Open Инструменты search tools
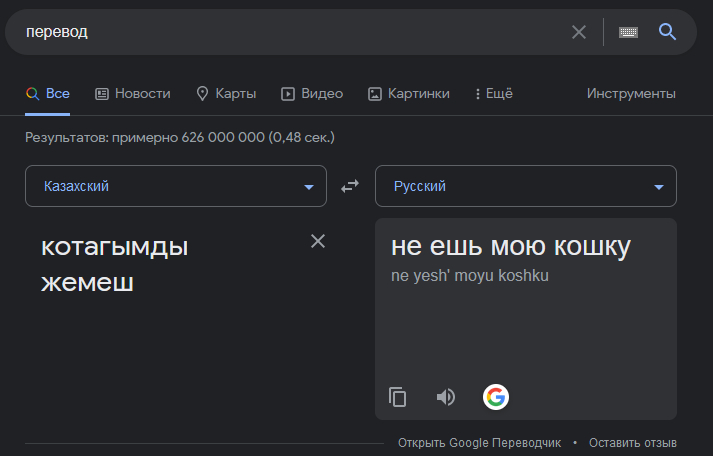The height and width of the screenshot is (456, 713). [x=631, y=94]
